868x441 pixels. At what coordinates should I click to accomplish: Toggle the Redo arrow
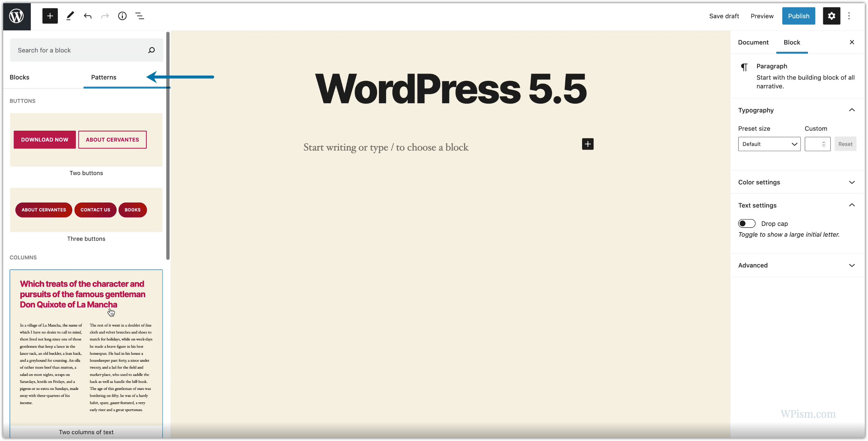point(105,16)
